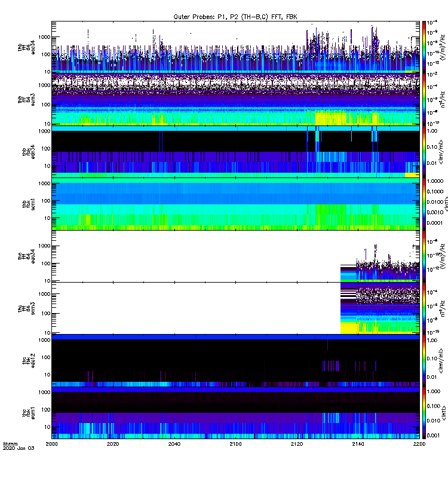Screen dimensions: 448x478
Task: Click the thc eac34 panel color bar
Action: 424,256
